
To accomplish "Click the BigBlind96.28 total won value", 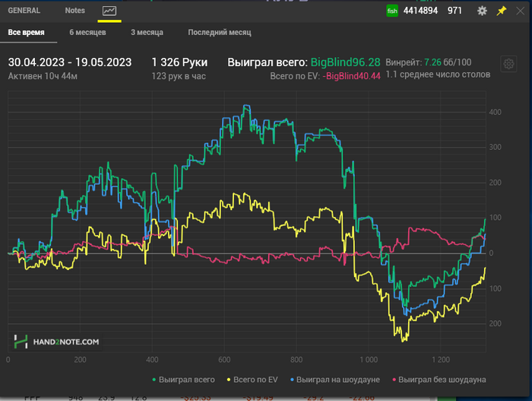I will 345,62.
